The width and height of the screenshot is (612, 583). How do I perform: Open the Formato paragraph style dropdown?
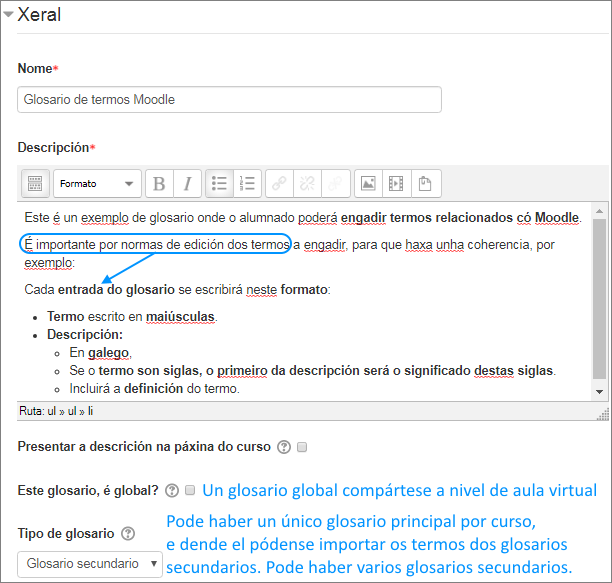pos(97,183)
